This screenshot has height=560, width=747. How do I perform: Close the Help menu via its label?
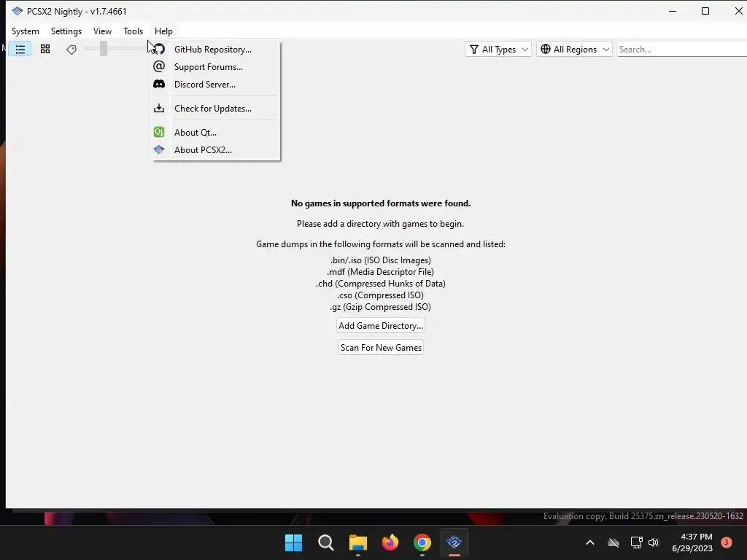coord(163,31)
